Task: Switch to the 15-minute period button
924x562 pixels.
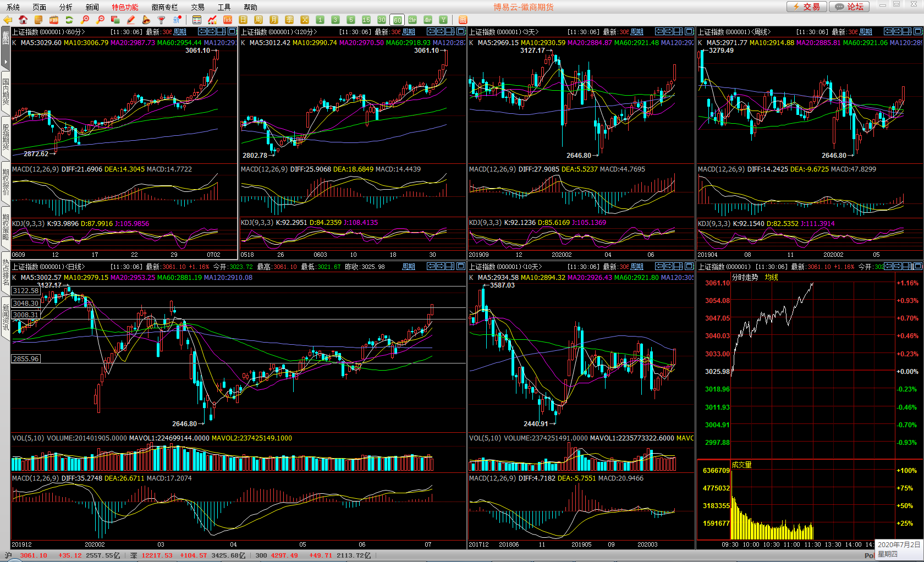Action: point(366,20)
